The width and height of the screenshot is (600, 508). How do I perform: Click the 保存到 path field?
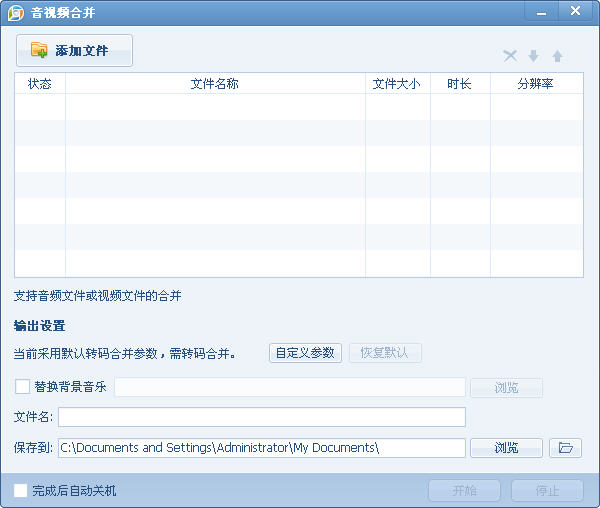(262, 448)
